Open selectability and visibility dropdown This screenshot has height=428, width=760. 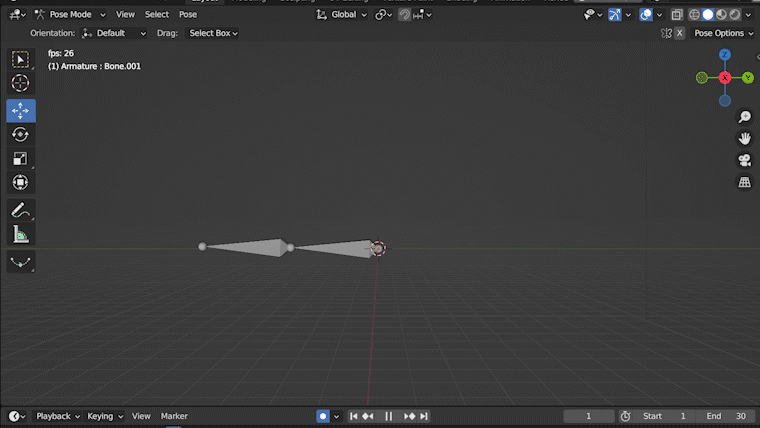[593, 15]
